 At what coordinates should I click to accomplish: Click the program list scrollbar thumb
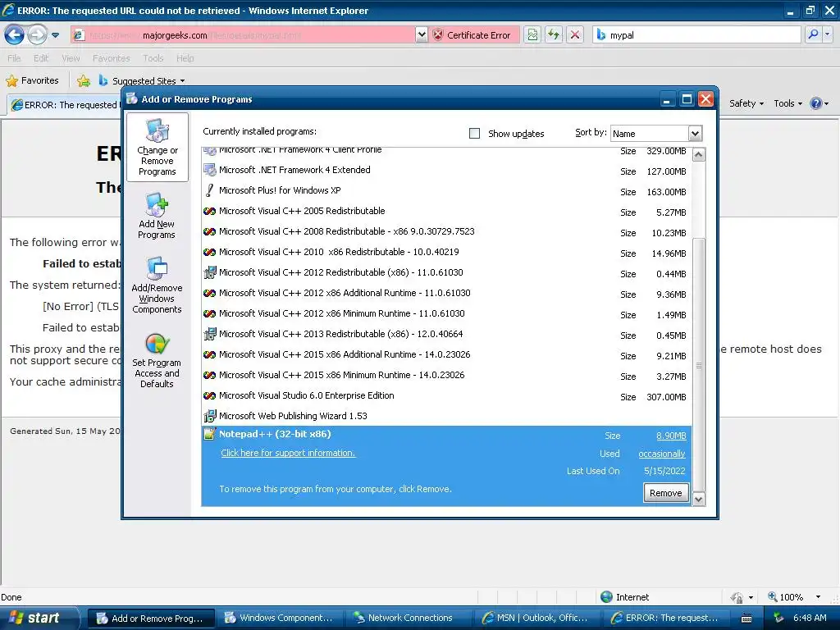(699, 365)
